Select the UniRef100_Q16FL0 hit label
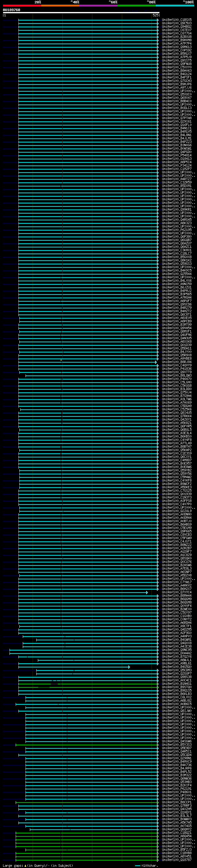 tap(176, 125)
